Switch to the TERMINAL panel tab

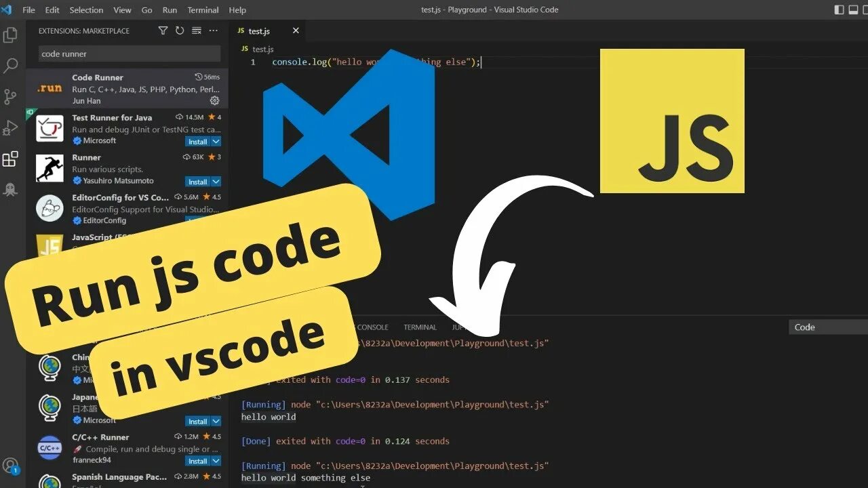[x=420, y=327]
